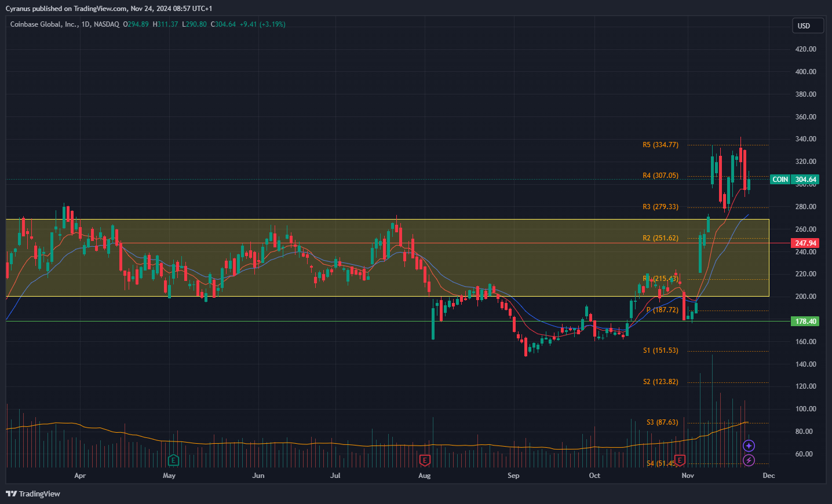
Task: Click the 140.00 price scale value
Action: click(805, 364)
